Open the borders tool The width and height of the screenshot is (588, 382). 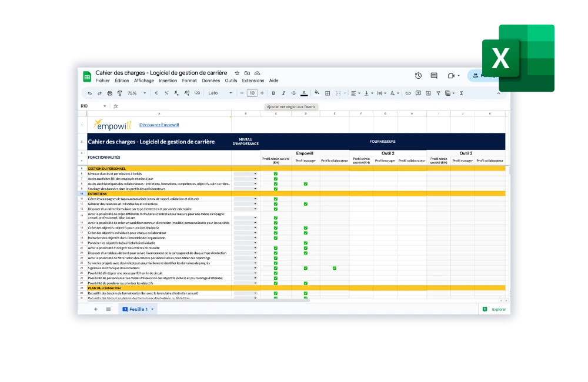tap(328, 93)
